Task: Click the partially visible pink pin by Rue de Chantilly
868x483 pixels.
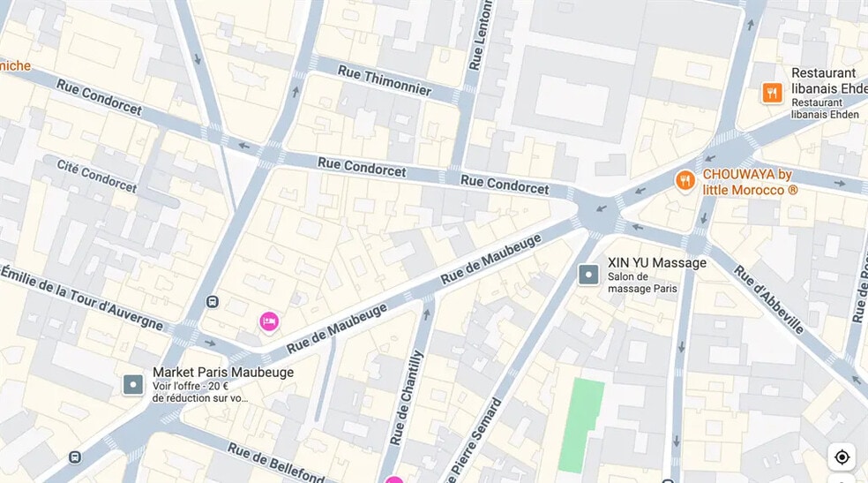Action: tap(393, 479)
